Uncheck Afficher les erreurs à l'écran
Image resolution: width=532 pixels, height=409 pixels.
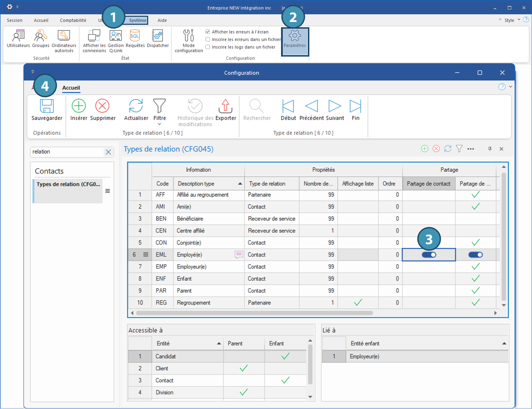pyautogui.click(x=208, y=32)
